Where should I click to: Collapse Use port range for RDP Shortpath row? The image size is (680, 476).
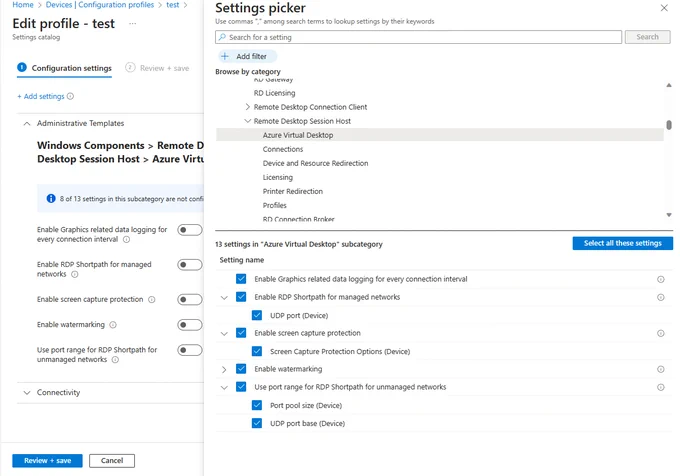click(224, 387)
